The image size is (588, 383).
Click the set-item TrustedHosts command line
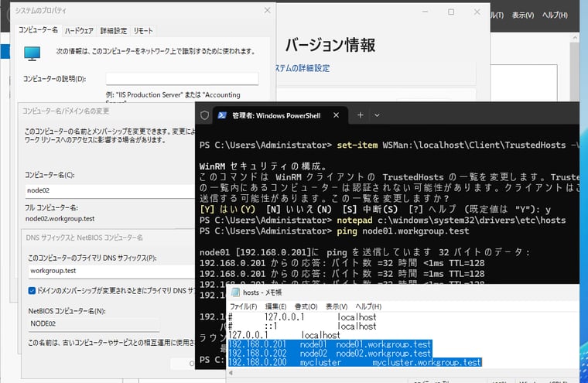click(389, 145)
